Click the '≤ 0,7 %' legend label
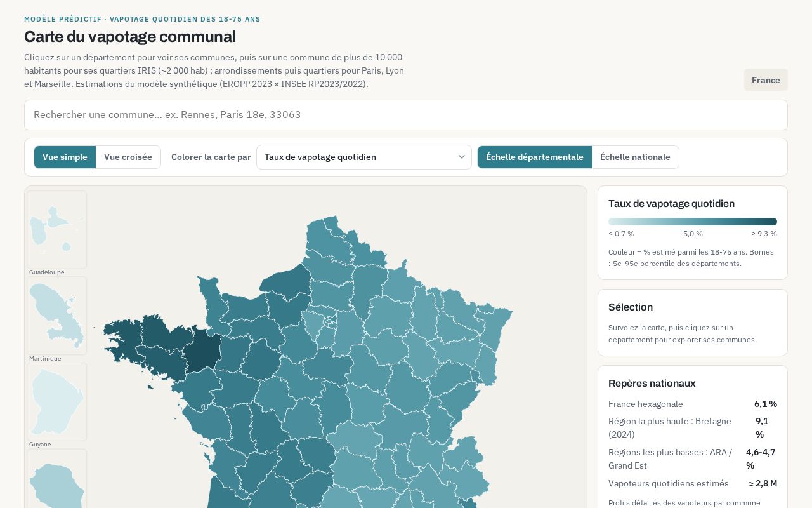 (x=621, y=234)
